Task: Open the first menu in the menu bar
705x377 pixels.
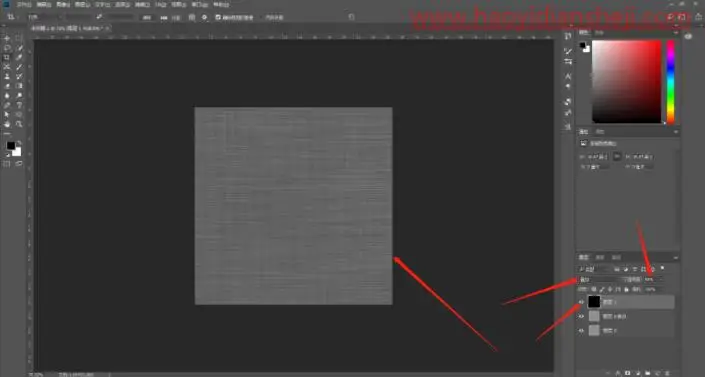Action: coord(24,4)
